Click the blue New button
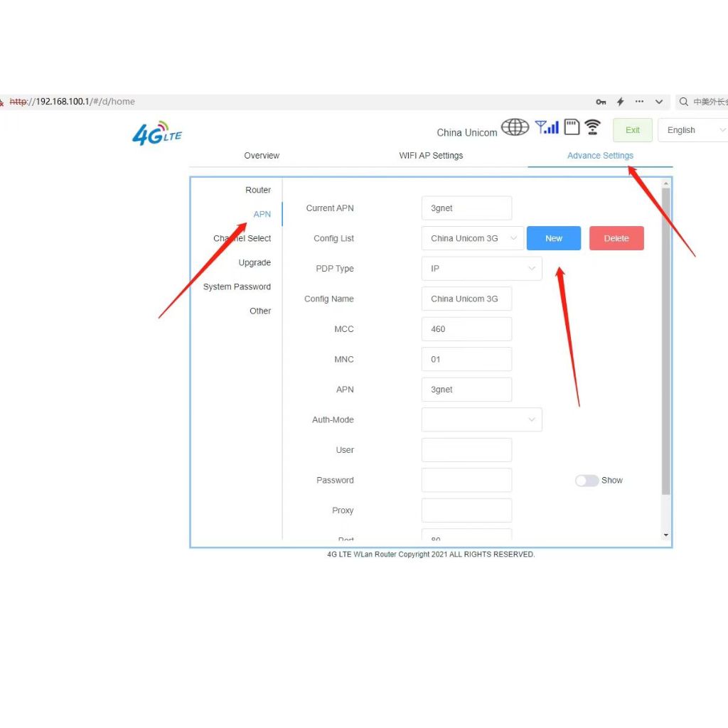Viewport: 728px width, 728px height. click(x=553, y=238)
